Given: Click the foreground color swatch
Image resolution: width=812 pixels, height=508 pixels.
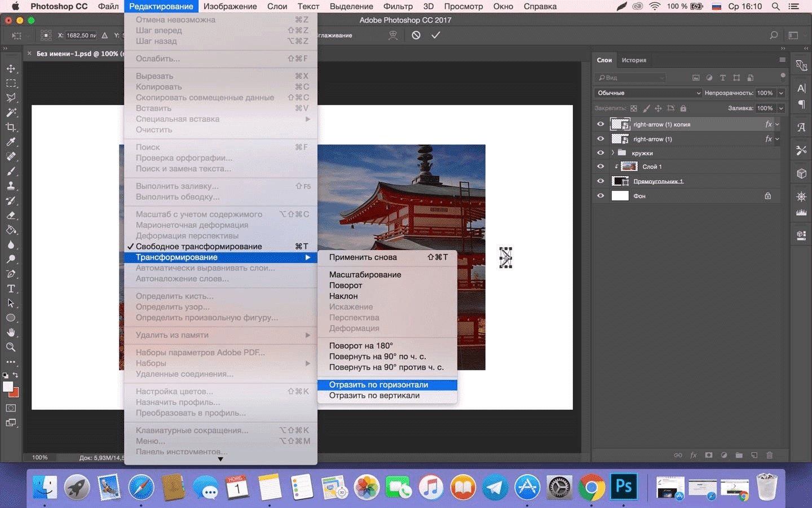Looking at the screenshot, I should click(x=7, y=387).
